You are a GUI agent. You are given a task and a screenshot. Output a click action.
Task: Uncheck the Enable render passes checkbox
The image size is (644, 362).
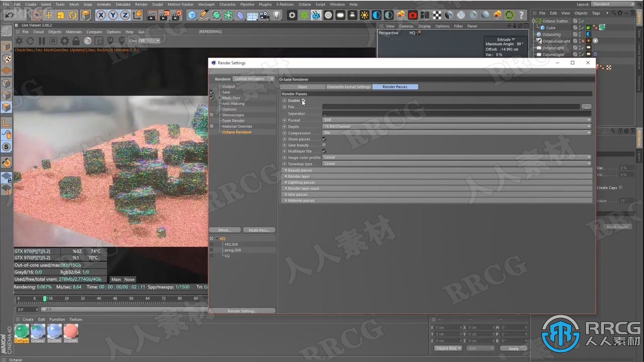303,101
